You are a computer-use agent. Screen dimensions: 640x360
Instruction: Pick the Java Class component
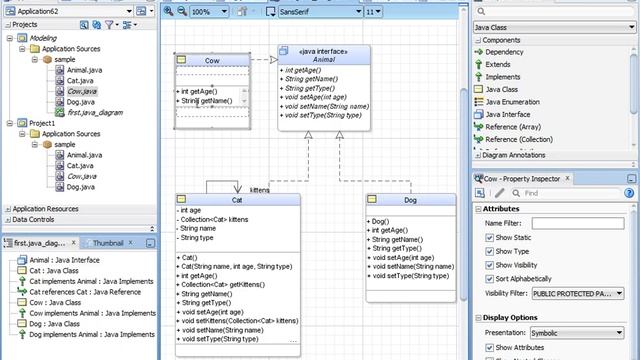(x=501, y=89)
